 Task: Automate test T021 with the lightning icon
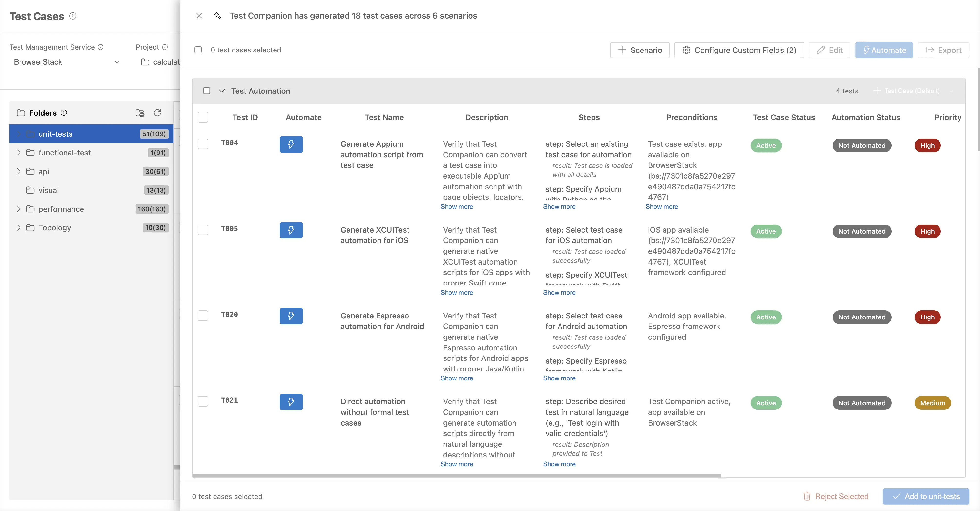pos(291,402)
